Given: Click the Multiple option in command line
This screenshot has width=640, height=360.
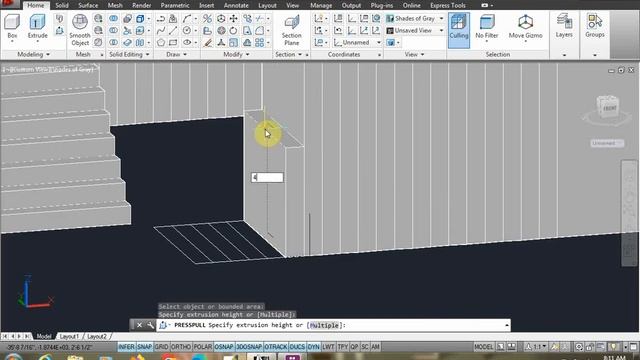Looking at the screenshot, I should tap(324, 325).
